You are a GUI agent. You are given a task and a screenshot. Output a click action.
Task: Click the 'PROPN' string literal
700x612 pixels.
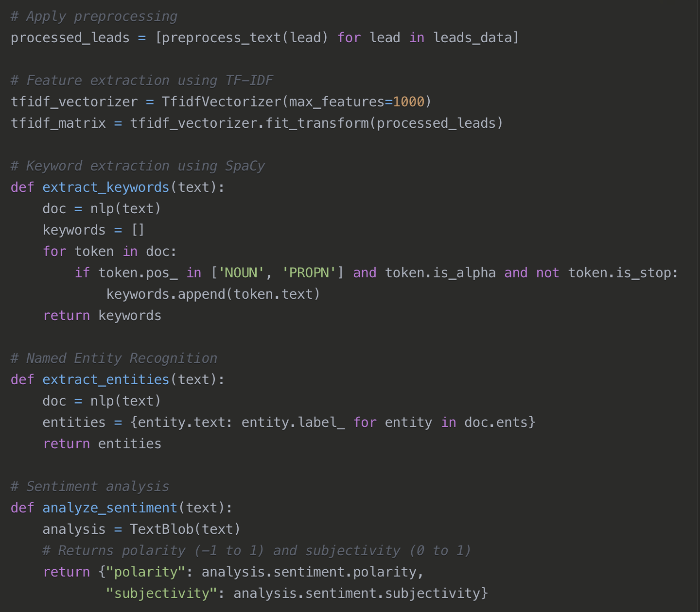point(309,273)
